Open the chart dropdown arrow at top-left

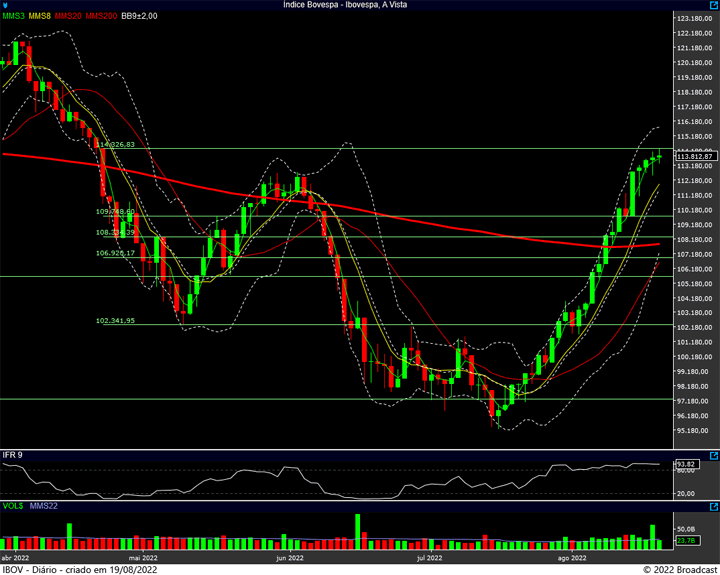5,5
